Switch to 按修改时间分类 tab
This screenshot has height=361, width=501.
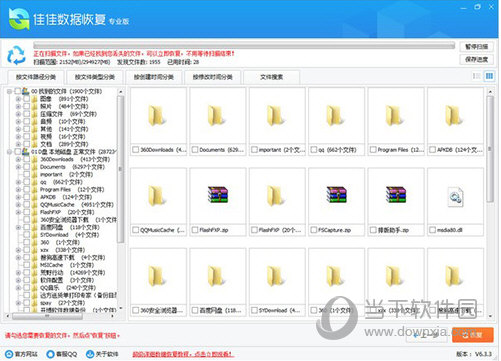[x=213, y=77]
